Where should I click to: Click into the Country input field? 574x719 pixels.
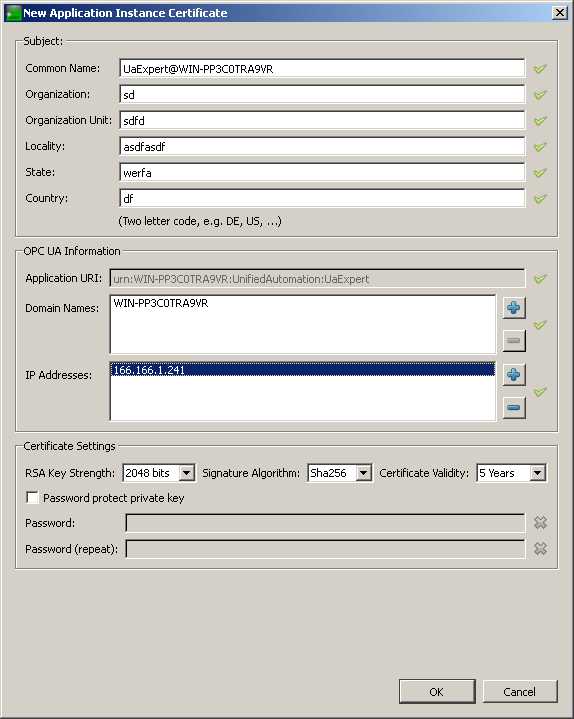(322, 199)
